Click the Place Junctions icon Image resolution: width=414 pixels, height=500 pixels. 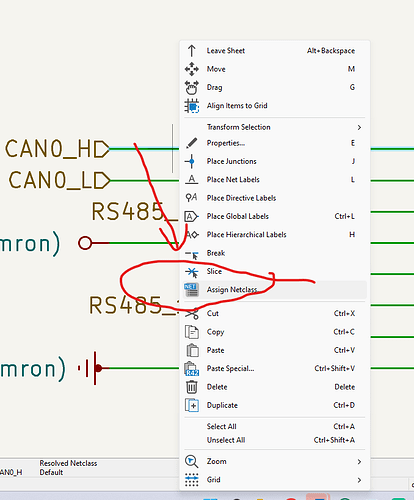[191, 161]
